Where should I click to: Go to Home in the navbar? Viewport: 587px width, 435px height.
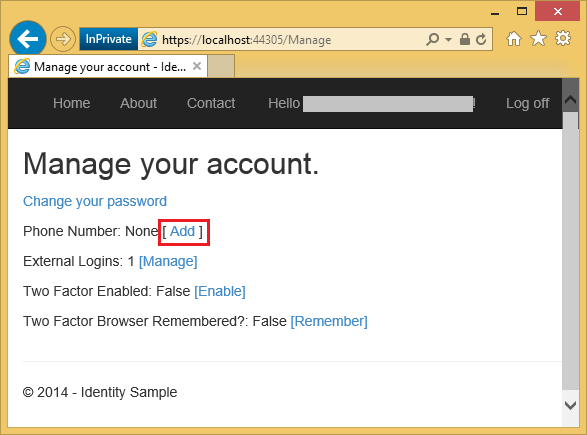72,103
